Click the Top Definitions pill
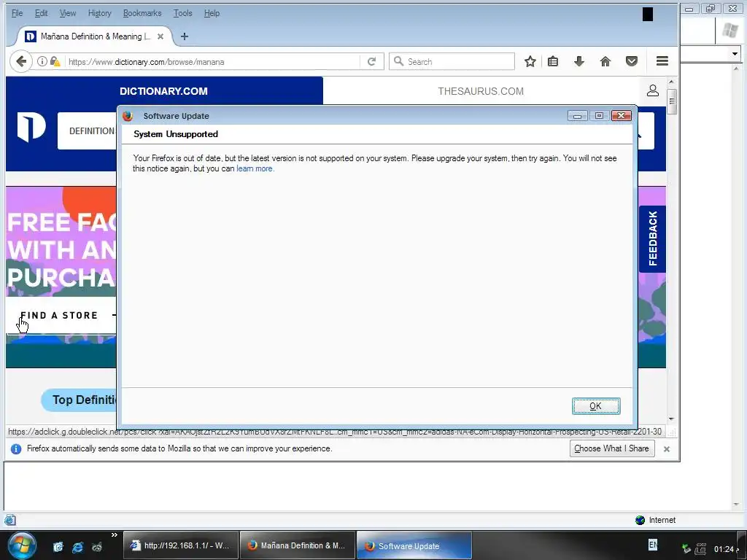This screenshot has height=560, width=747. pyautogui.click(x=79, y=400)
